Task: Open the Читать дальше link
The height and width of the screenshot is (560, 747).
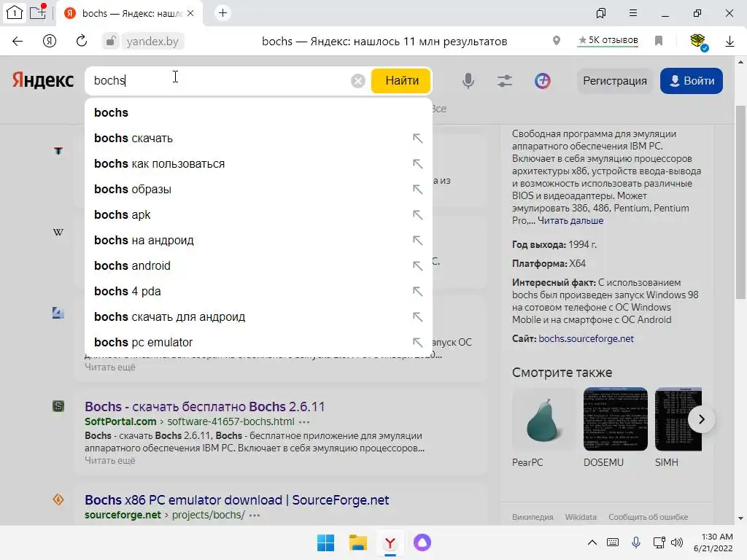Action: click(x=570, y=221)
